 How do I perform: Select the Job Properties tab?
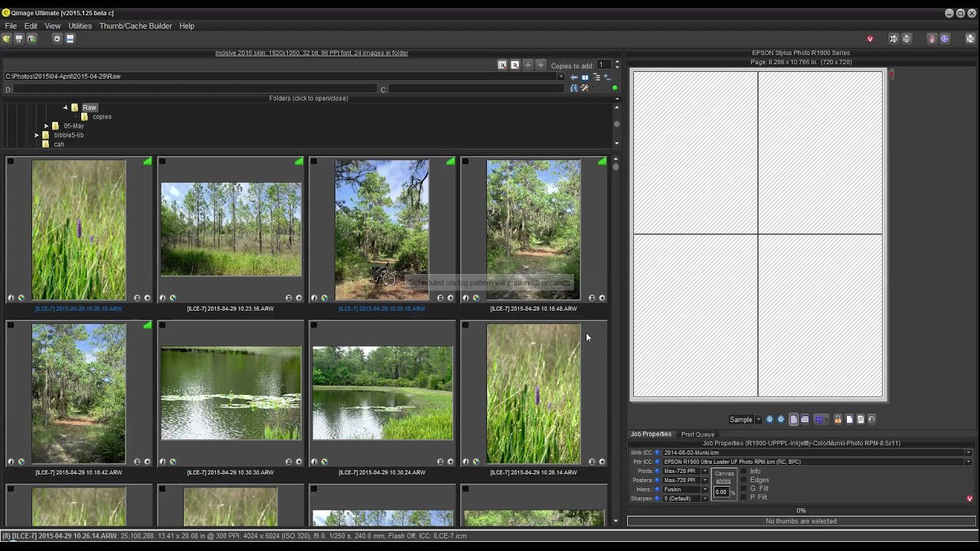(x=651, y=435)
